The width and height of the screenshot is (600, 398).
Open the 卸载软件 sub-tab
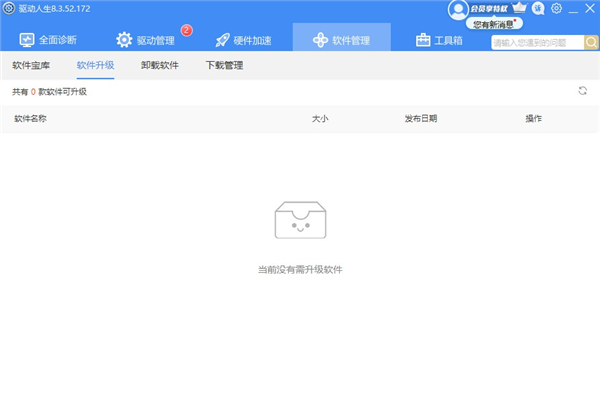coord(160,65)
